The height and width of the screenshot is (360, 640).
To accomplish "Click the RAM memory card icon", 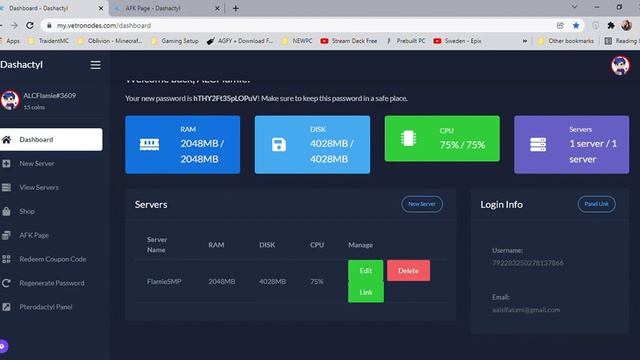I will click(149, 144).
